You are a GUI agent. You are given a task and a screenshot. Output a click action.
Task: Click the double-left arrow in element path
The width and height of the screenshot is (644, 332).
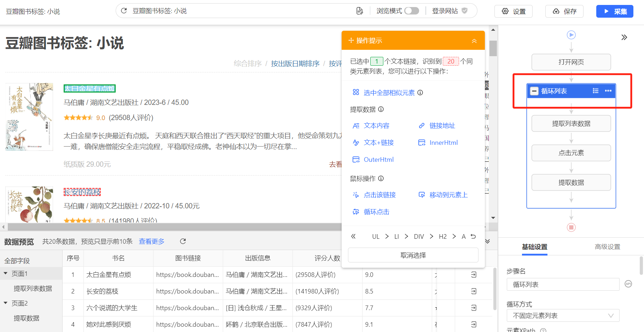click(x=353, y=236)
